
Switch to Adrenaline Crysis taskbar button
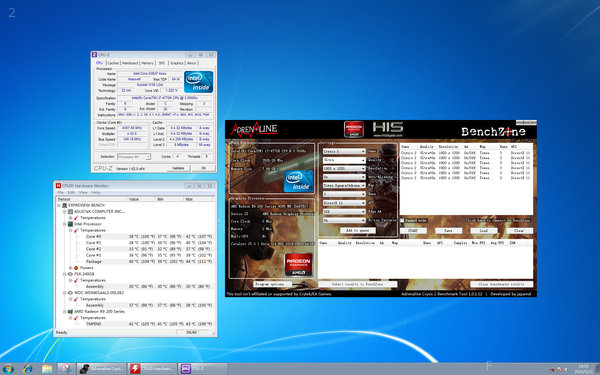point(101,369)
